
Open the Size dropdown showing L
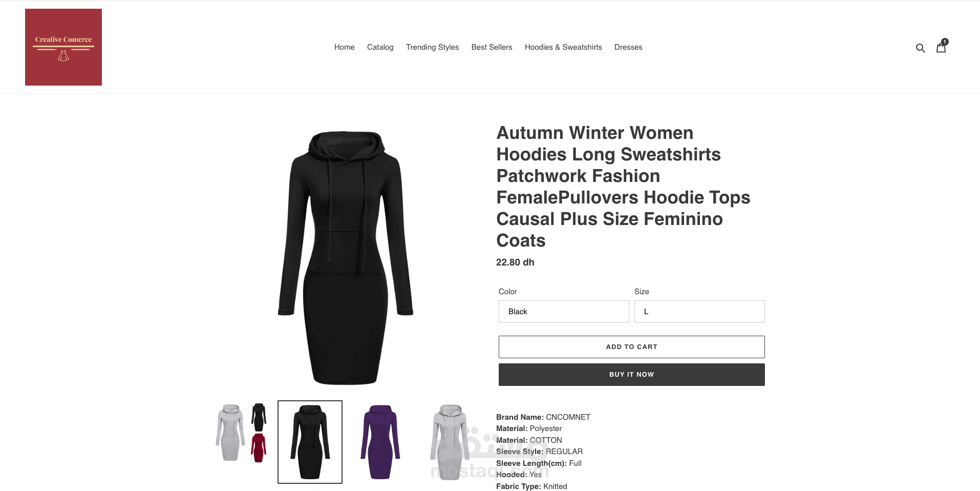699,312
